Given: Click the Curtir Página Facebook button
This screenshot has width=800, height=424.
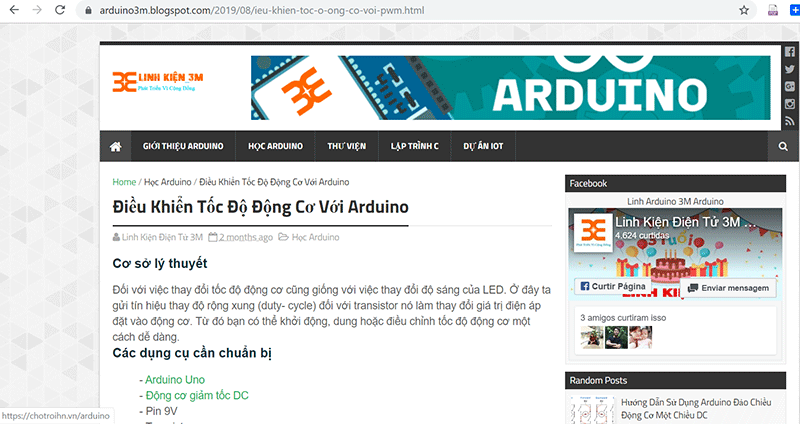Looking at the screenshot, I should tap(613, 286).
